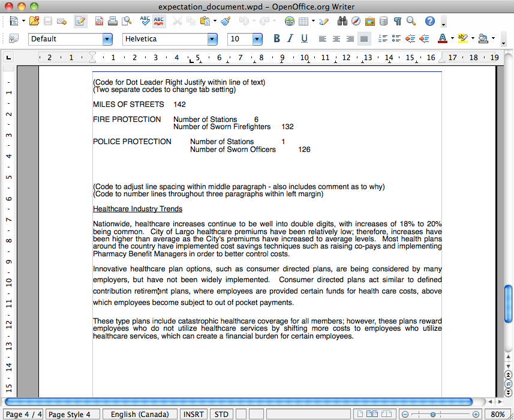Open Find & Replace binoculars icon

click(x=342, y=22)
